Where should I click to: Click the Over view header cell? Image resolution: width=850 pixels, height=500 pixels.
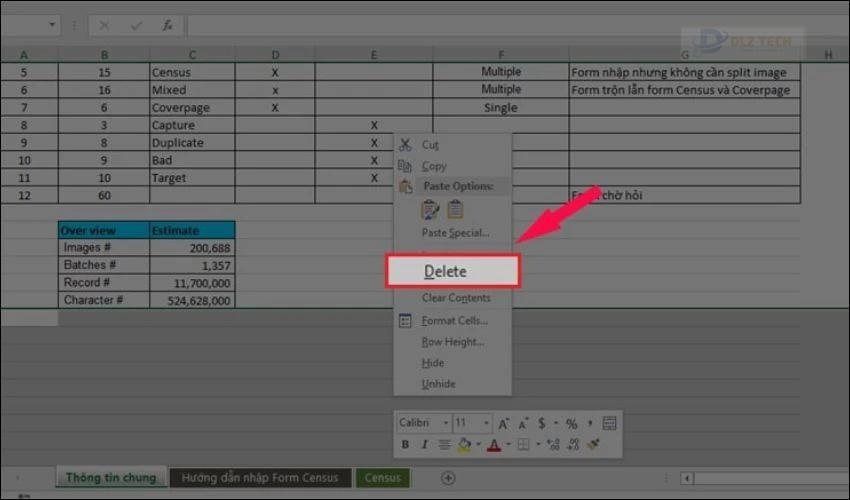point(104,230)
